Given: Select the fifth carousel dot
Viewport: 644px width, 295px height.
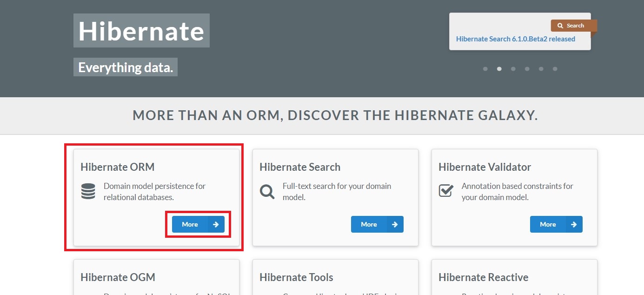Looking at the screenshot, I should click(x=541, y=69).
